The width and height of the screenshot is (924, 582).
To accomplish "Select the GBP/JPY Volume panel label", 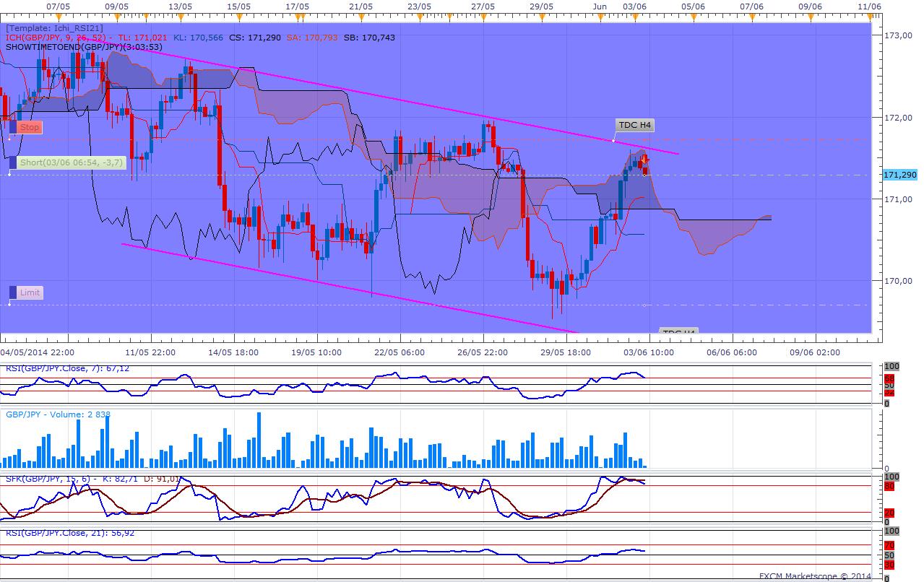I will [58, 414].
